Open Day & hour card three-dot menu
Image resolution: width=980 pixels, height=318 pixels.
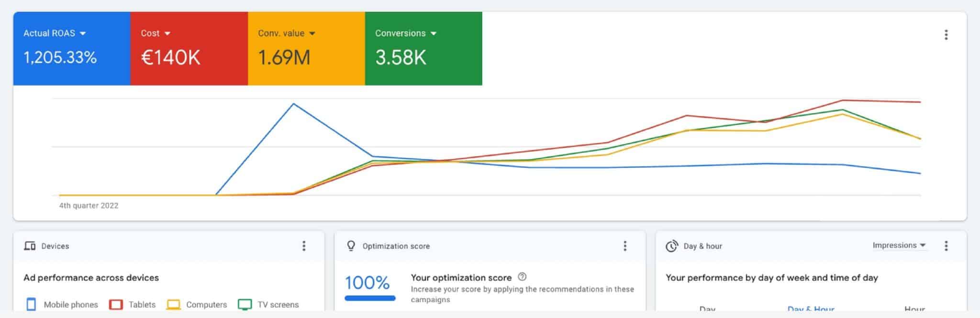coord(946,246)
